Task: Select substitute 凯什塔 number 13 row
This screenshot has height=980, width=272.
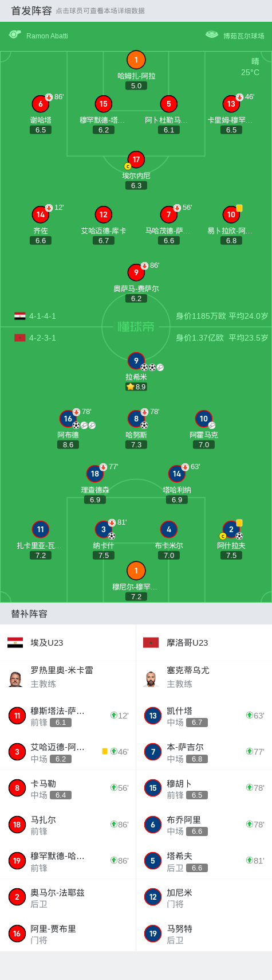Action: coord(204,716)
